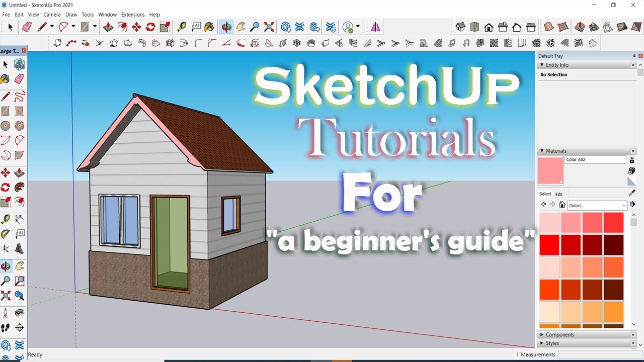The height and width of the screenshot is (362, 644).
Task: Click the Details arrow button beside Colors dropdown
Action: tap(632, 205)
